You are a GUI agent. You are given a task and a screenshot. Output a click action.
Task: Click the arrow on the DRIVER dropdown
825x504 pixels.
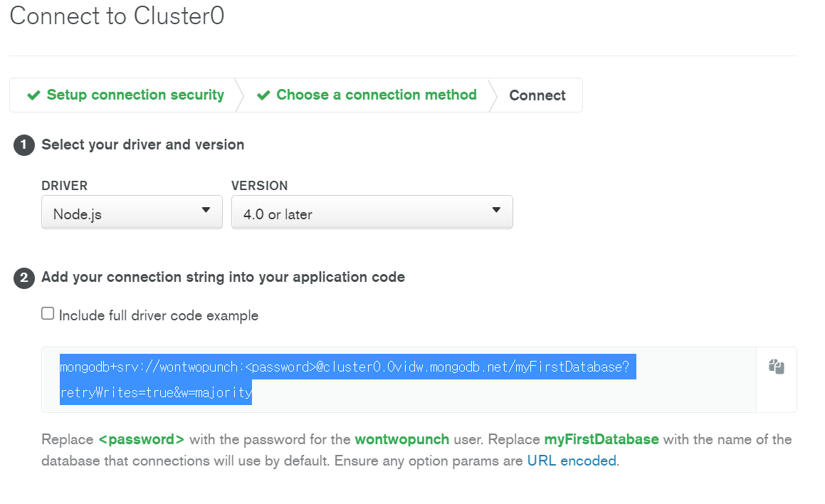coord(206,210)
